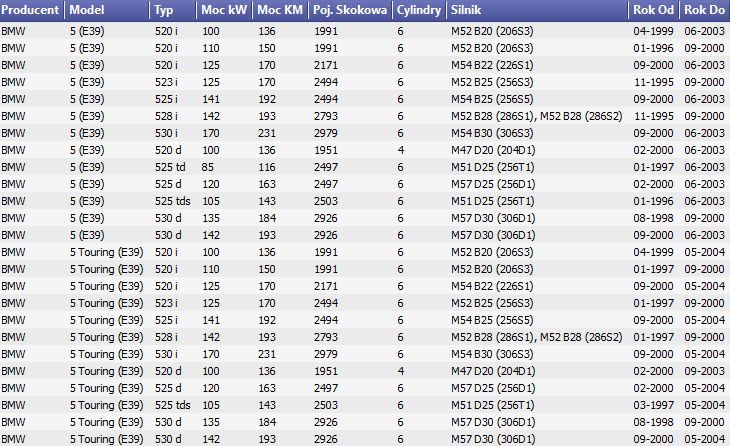Image resolution: width=730 pixels, height=446 pixels.
Task: Click '05-2004' in the Touring 525 tds row
Action: [x=704, y=405]
